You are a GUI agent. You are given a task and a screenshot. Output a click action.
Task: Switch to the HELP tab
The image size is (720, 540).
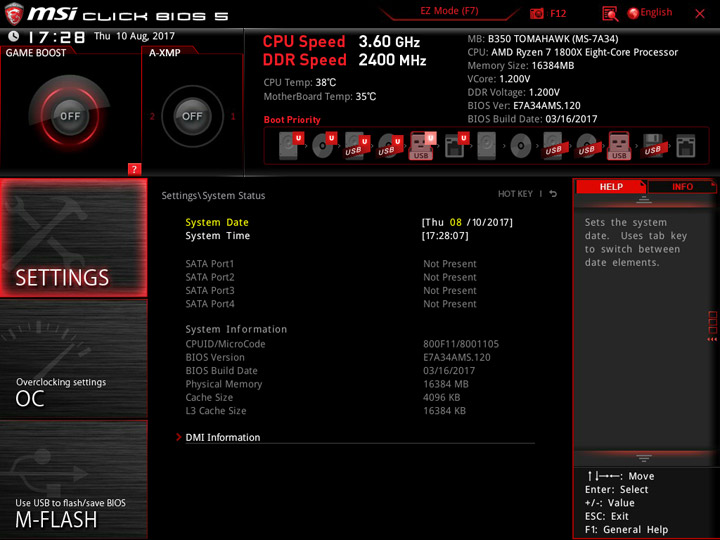pos(611,186)
